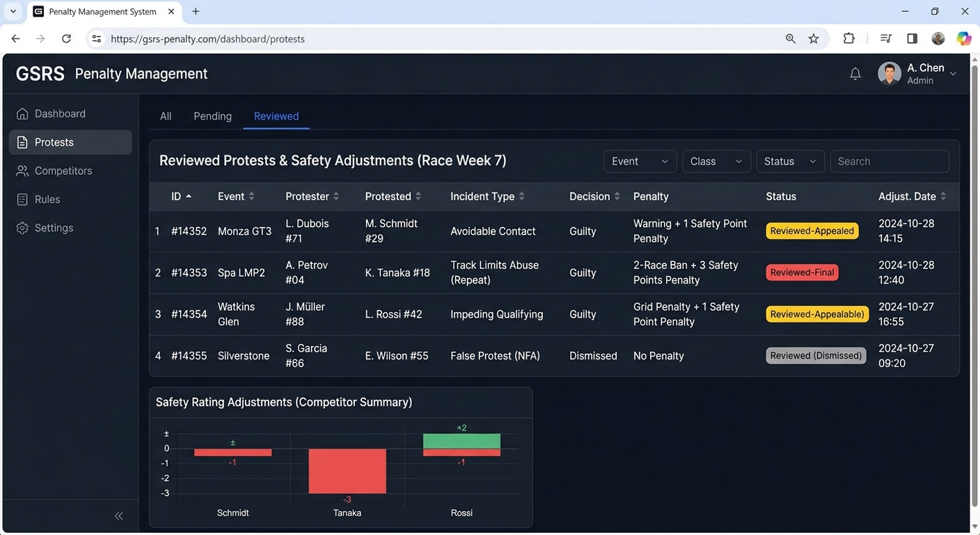This screenshot has height=535, width=980.
Task: Click the Reviewed-Appealed status badge
Action: [812, 231]
